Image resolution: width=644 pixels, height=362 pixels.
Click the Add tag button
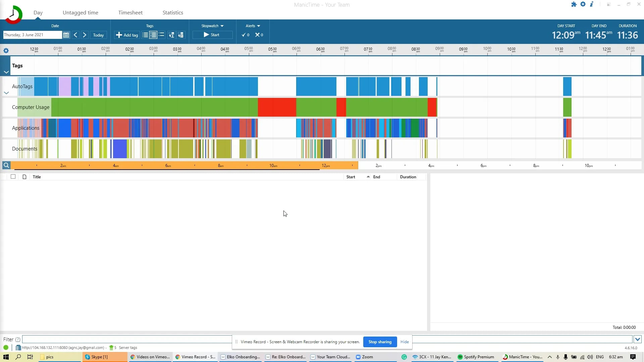(x=127, y=35)
